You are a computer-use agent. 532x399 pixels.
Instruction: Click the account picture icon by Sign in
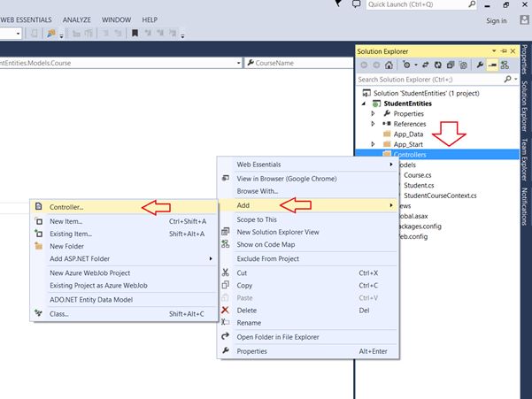[x=525, y=20]
